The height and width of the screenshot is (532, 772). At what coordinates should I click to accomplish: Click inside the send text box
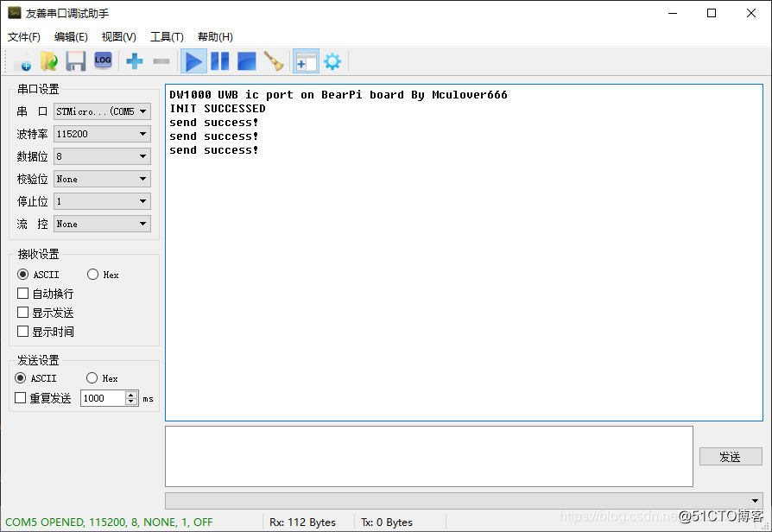click(x=429, y=457)
